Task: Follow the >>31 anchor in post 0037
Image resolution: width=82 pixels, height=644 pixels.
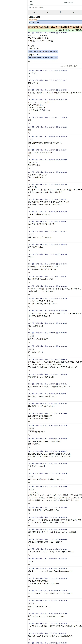Action: 31,476
